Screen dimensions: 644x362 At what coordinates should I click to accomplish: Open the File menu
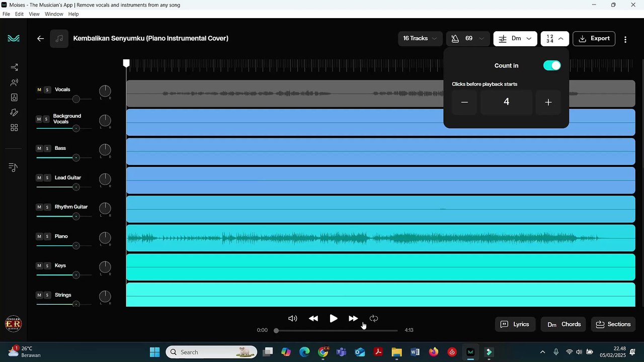pyautogui.click(x=6, y=14)
